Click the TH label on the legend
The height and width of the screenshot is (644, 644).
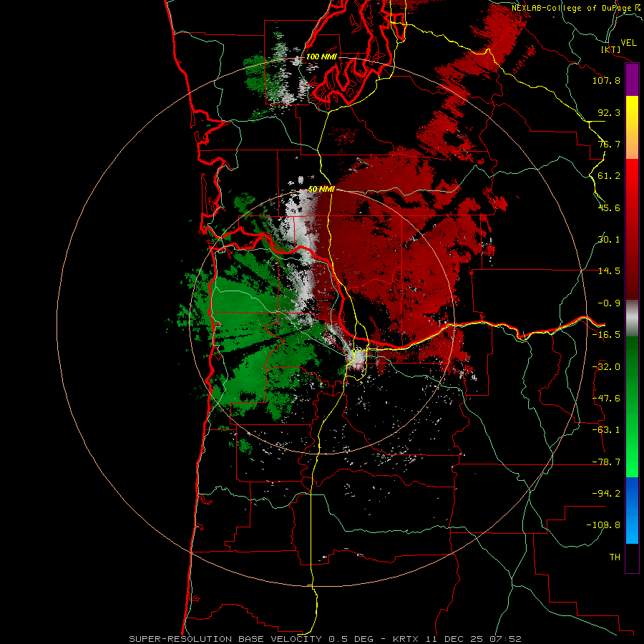[x=615, y=557]
